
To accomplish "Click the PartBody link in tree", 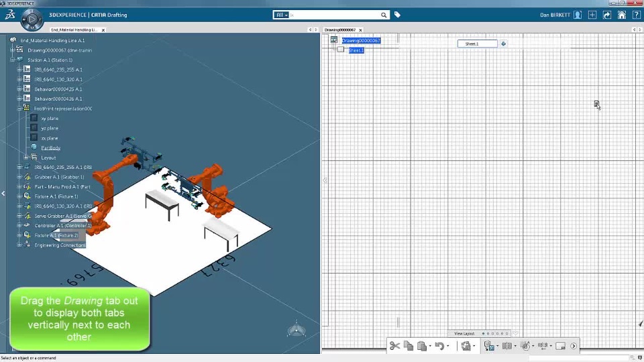I will (x=50, y=147).
